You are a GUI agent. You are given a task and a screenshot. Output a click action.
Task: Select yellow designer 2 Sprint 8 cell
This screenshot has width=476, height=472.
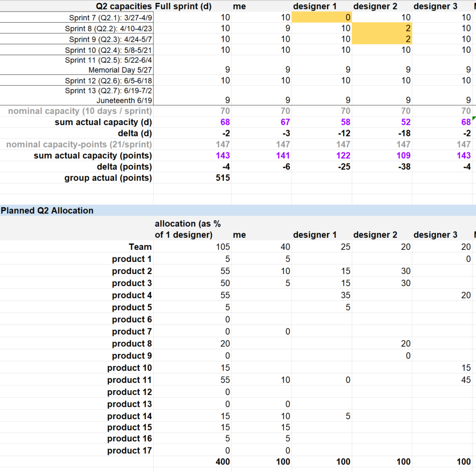[x=382, y=28]
